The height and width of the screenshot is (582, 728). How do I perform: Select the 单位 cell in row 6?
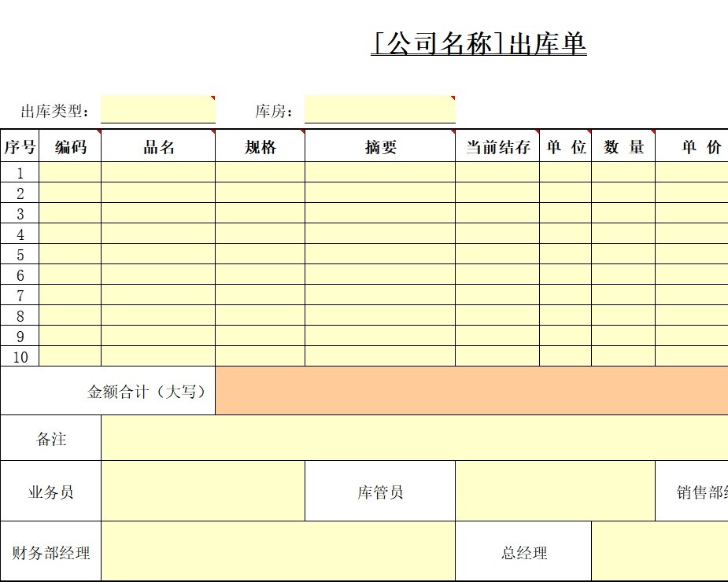pyautogui.click(x=564, y=274)
